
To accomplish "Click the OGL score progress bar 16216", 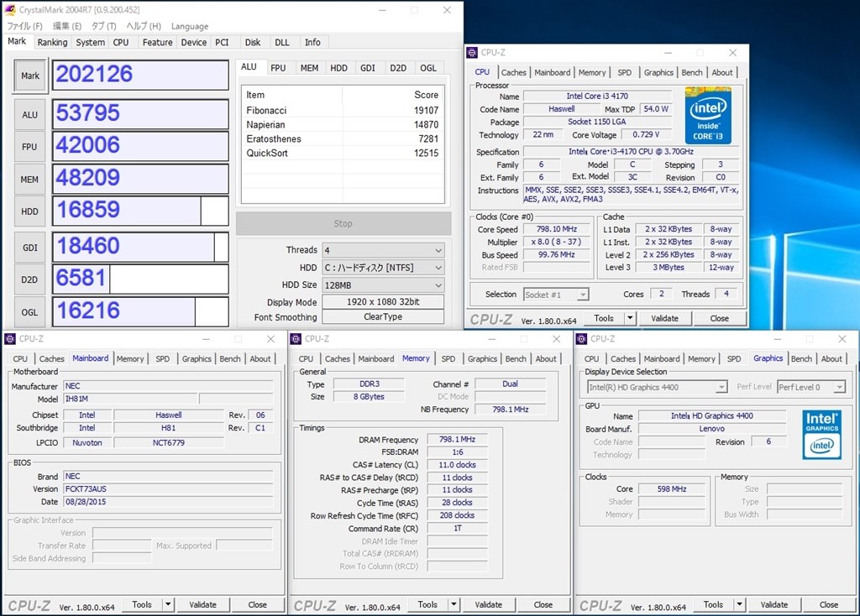I will pyautogui.click(x=140, y=311).
